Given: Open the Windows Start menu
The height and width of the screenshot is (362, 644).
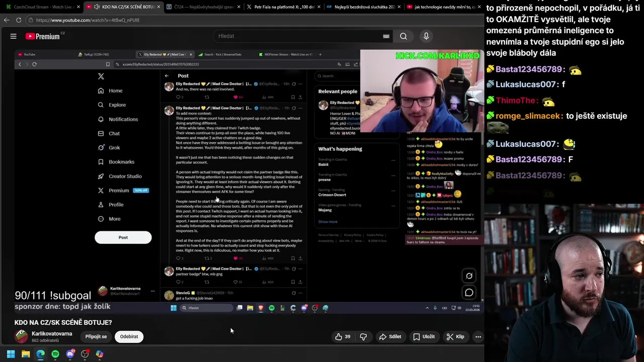Looking at the screenshot, I should (11, 354).
